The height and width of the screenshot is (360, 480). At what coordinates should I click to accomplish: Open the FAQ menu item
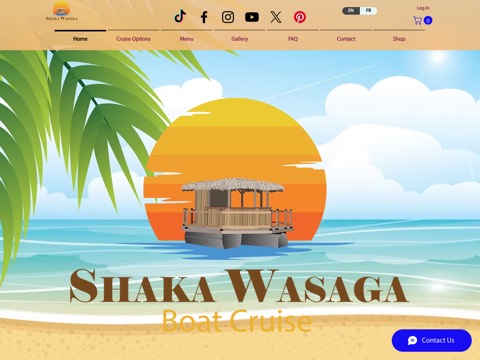click(293, 39)
